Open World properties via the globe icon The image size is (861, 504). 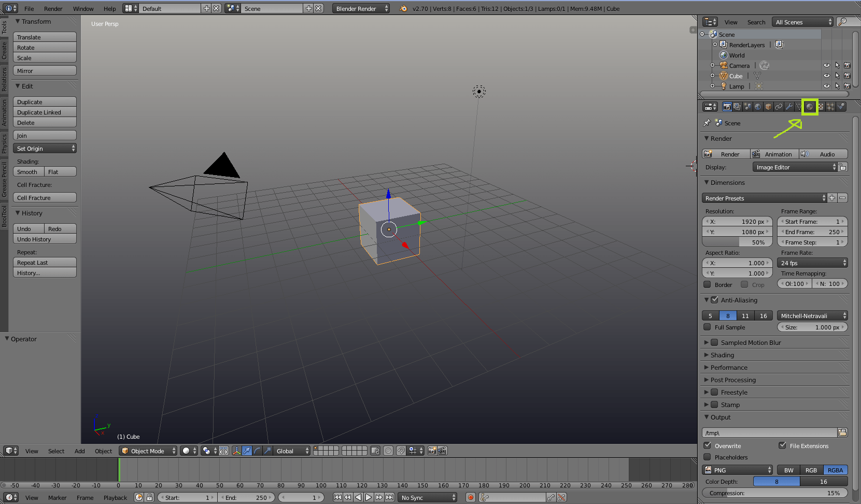[x=758, y=107]
